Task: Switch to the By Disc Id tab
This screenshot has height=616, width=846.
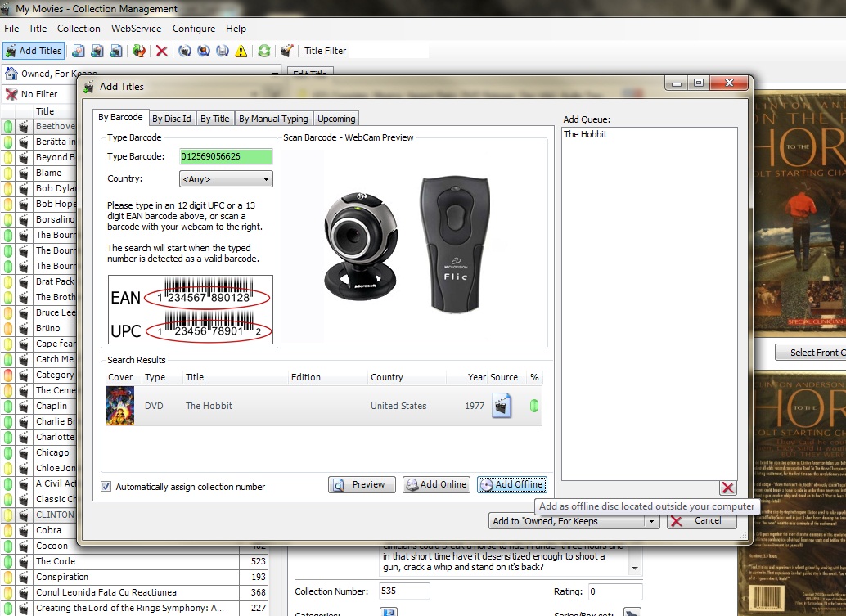Action: coord(172,119)
